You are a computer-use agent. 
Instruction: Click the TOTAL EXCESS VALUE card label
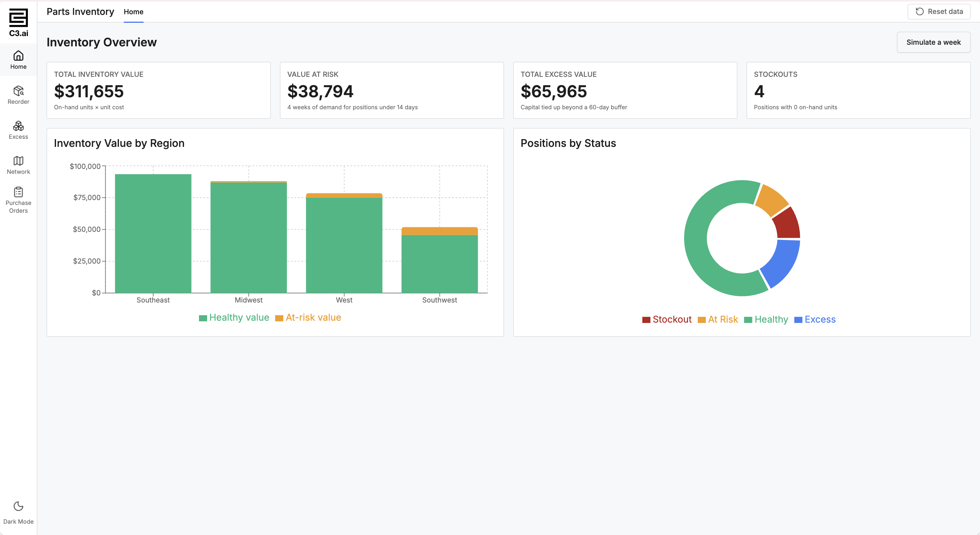click(x=558, y=74)
